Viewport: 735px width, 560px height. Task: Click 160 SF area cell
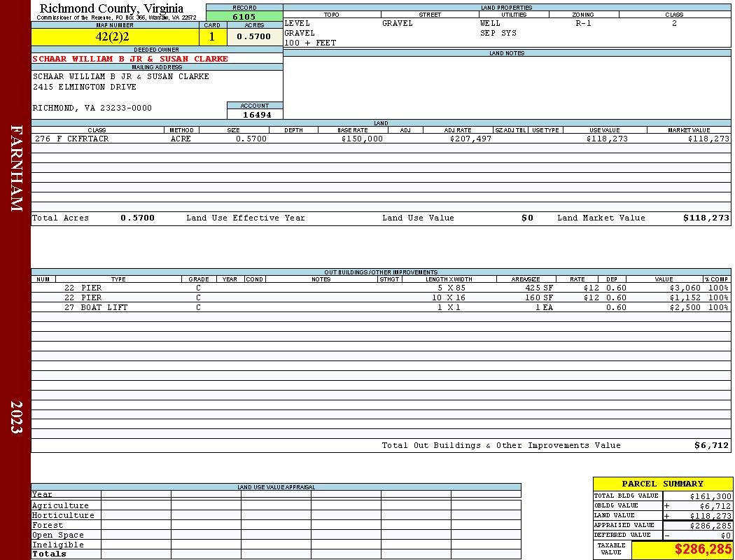pyautogui.click(x=539, y=298)
